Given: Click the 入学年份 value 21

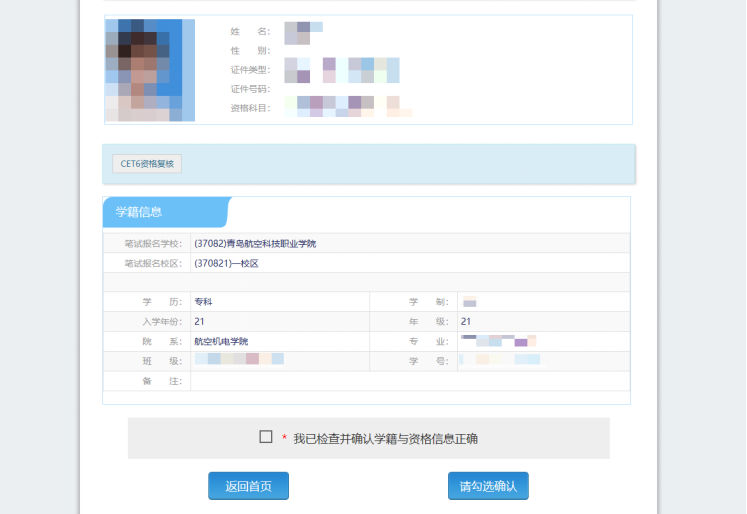Looking at the screenshot, I should 199,321.
